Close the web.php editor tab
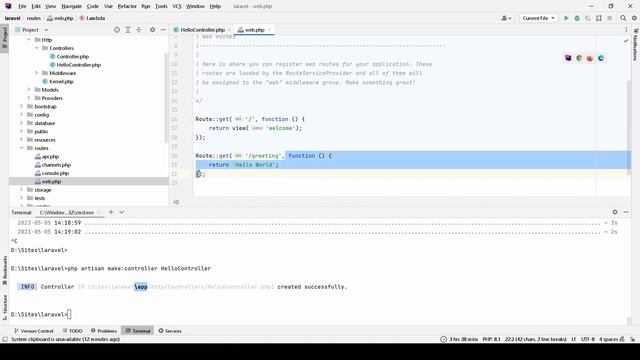The height and width of the screenshot is (360, 640). click(x=269, y=30)
